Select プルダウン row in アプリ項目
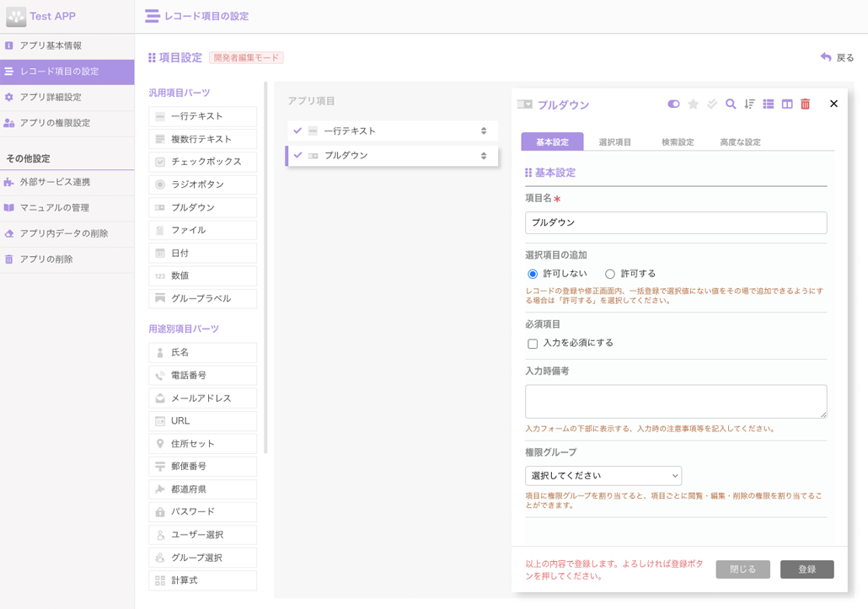Image resolution: width=868 pixels, height=609 pixels. point(393,156)
